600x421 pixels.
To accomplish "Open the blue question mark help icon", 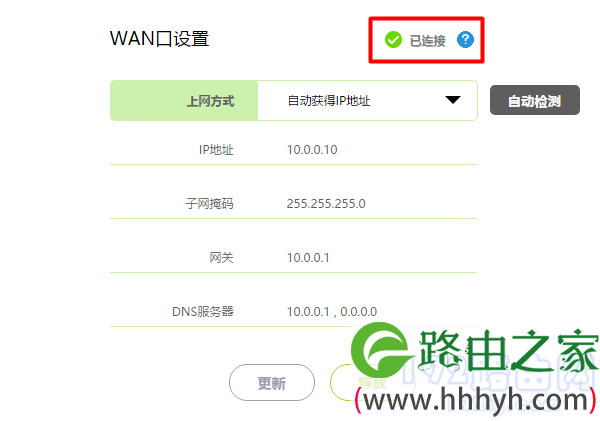I will point(465,39).
